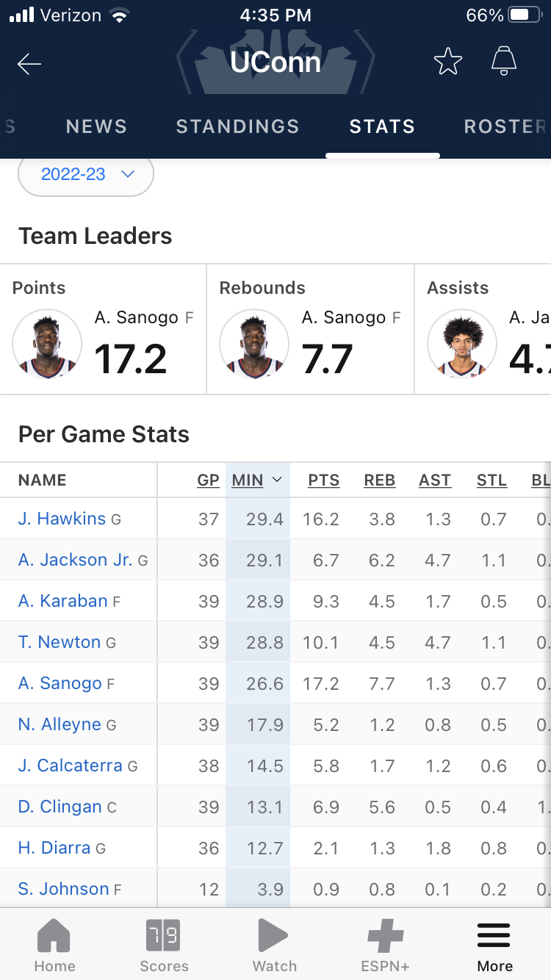Screen dimensions: 551x980
Task: Toggle the MIN column sort arrow
Action: 277,480
